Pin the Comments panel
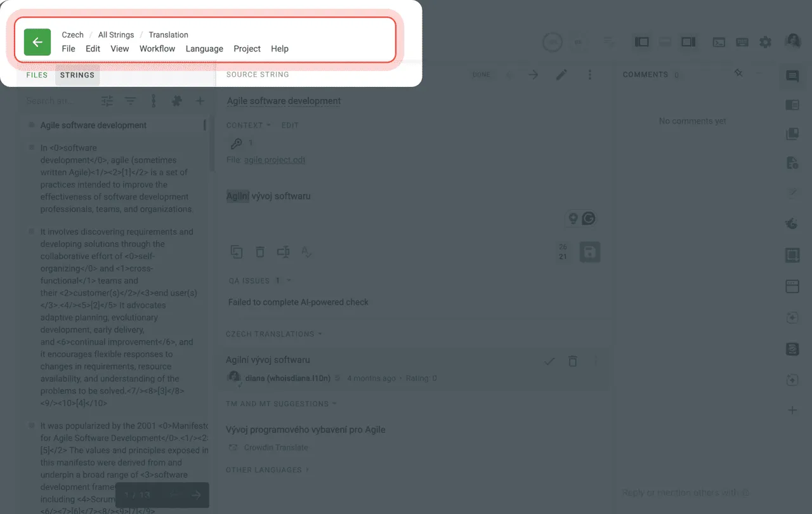The image size is (812, 514). [x=738, y=74]
